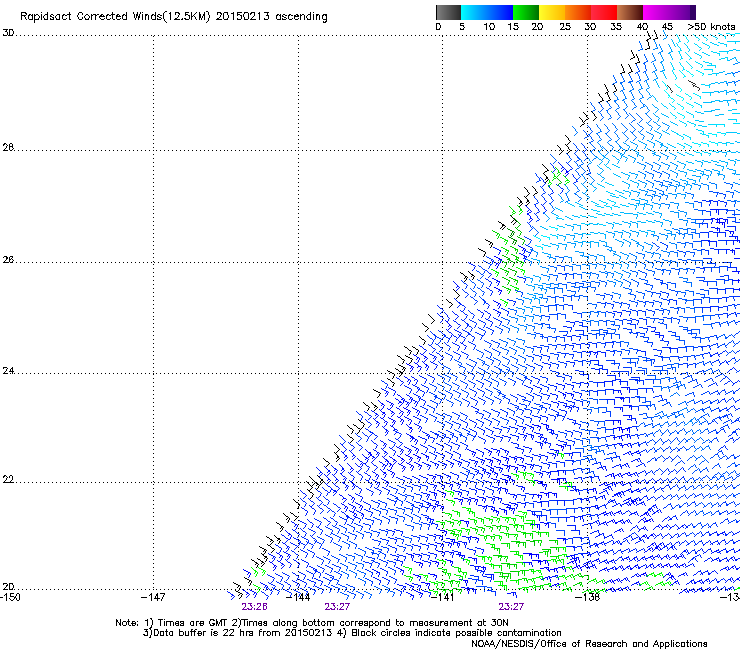Image resolution: width=740 pixels, height=650 pixels.
Task: Click the latitude label '20'
Action: (8, 586)
